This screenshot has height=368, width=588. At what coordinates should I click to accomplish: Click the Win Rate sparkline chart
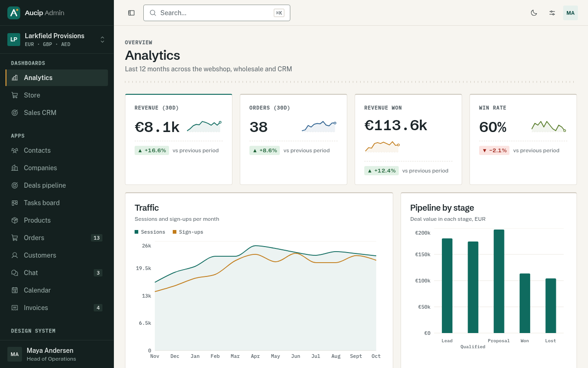548,126
